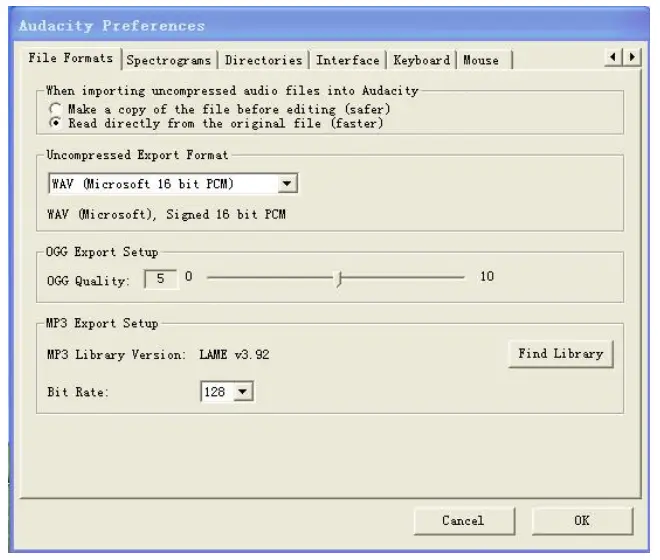Open the MP3 Bit Rate dropdown

click(227, 392)
